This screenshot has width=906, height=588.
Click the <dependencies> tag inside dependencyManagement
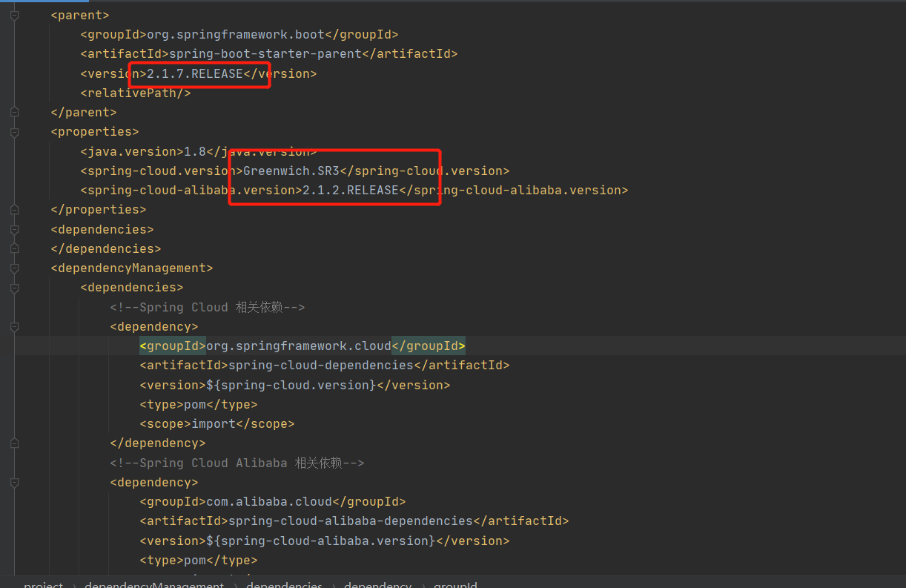[x=132, y=287]
